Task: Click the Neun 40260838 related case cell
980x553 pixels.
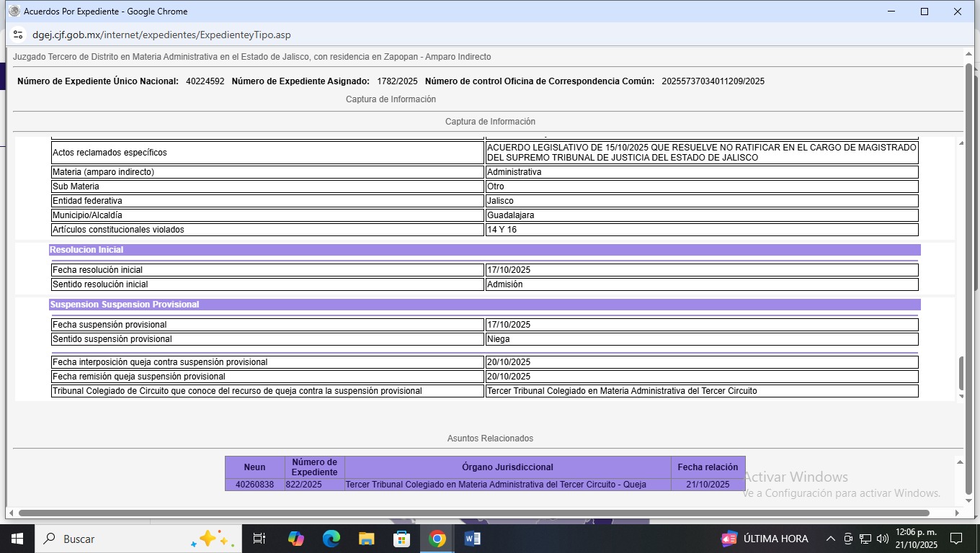Action: 254,485
